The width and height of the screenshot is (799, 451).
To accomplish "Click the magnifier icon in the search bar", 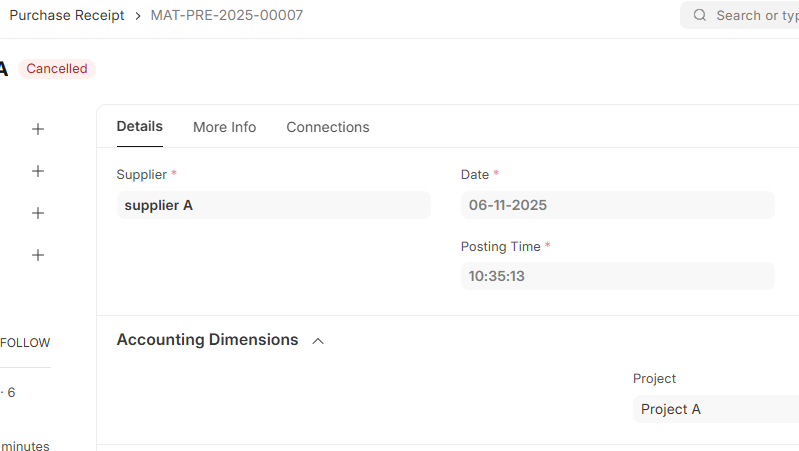I will click(700, 15).
